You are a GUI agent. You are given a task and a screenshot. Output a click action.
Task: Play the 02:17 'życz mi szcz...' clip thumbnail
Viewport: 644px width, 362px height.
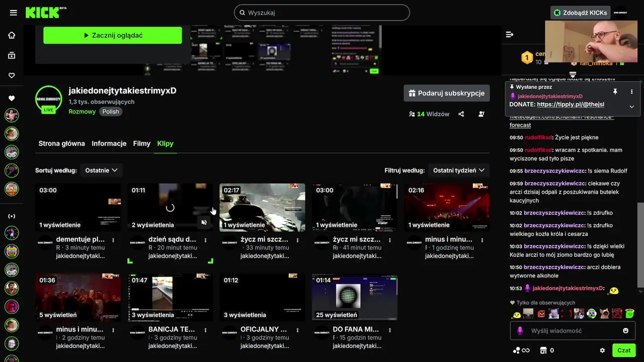(x=262, y=207)
